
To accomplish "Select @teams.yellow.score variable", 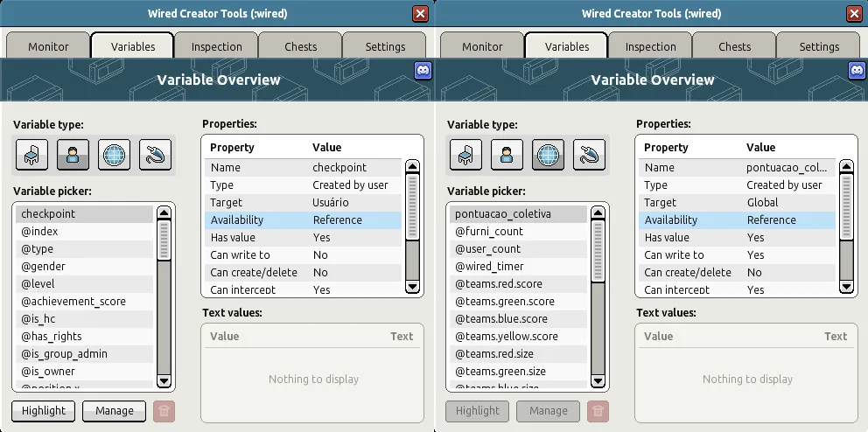I will (518, 337).
